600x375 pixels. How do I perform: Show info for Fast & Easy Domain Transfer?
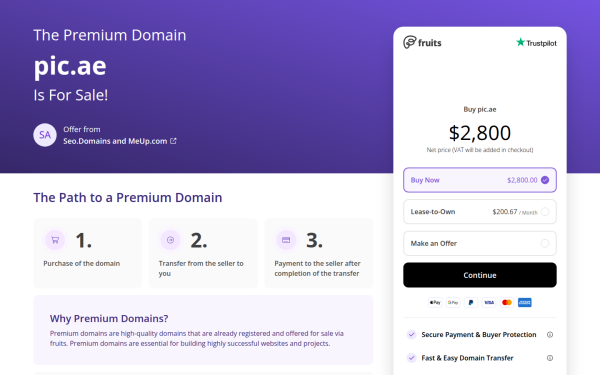pyautogui.click(x=550, y=358)
